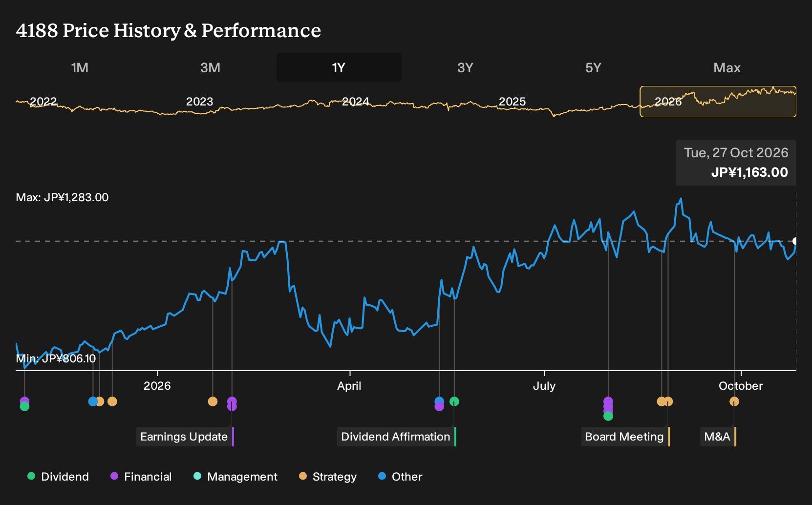Click the lone orange Strategy marker in late January
The height and width of the screenshot is (505, 812).
tap(213, 401)
